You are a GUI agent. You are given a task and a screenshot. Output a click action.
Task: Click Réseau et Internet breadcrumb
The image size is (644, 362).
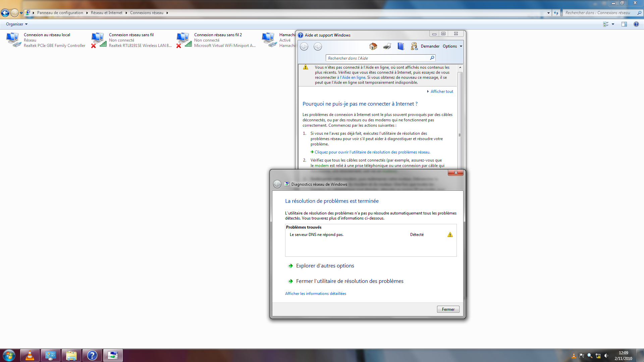click(x=106, y=13)
